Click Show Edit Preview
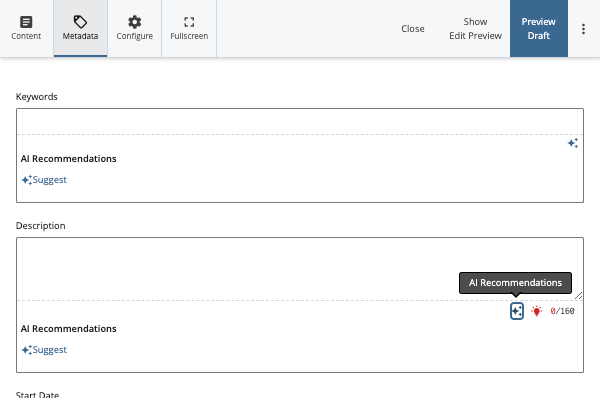The width and height of the screenshot is (600, 398). 475,29
